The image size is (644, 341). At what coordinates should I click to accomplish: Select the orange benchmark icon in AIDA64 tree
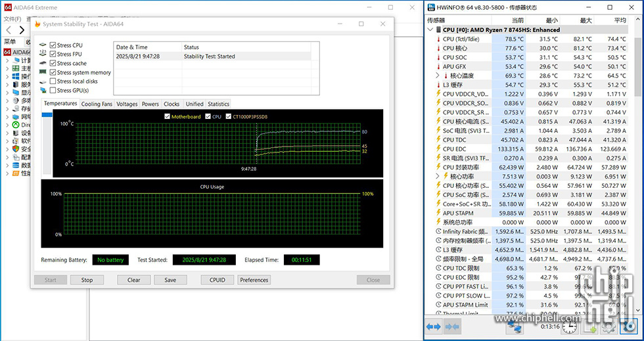16,173
